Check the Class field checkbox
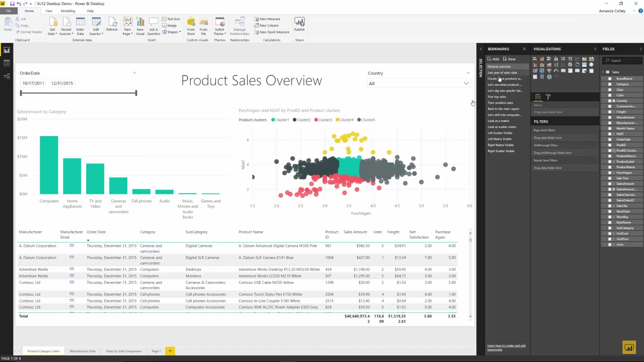The width and height of the screenshot is (644, 362). [x=610, y=90]
